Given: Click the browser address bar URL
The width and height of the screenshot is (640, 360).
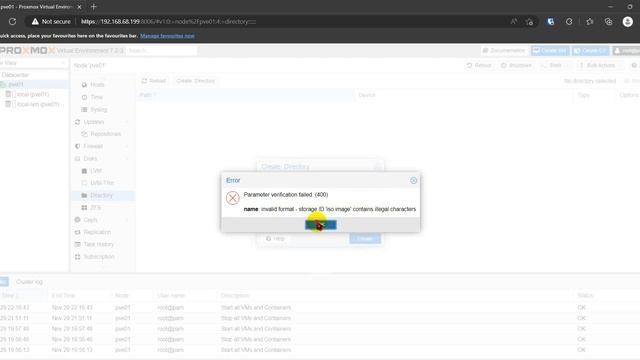Looking at the screenshot, I should [169, 22].
